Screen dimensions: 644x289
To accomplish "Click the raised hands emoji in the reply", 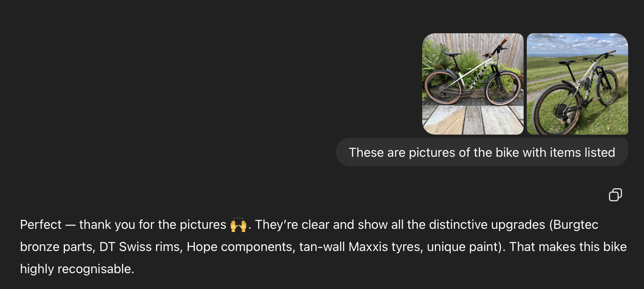I will [x=238, y=225].
